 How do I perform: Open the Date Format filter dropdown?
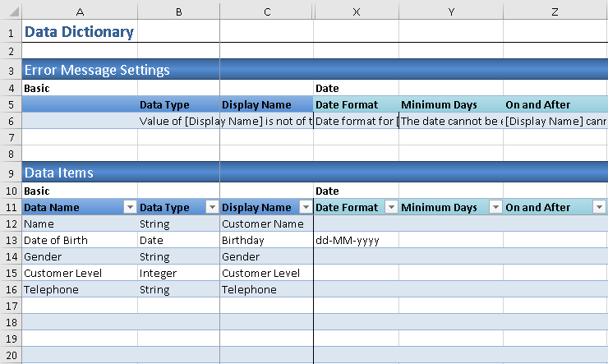(390, 208)
